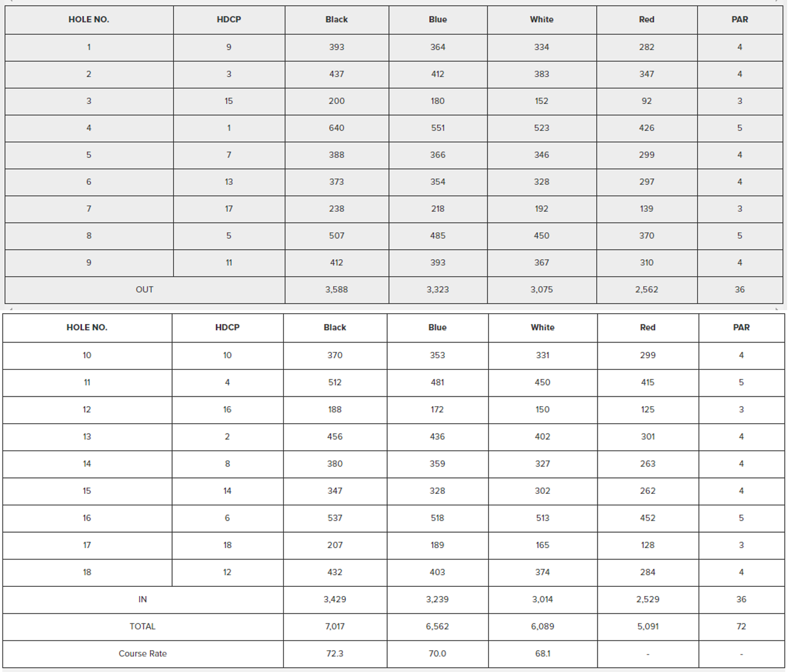The image size is (789, 672).
Task: Click the HOLE NO. header in bottom table
Action: (87, 327)
